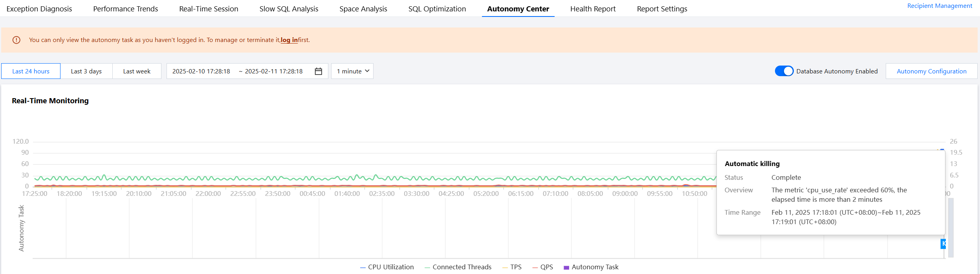This screenshot has height=274, width=980.
Task: Select the Last 24 hours range
Action: coord(31,71)
